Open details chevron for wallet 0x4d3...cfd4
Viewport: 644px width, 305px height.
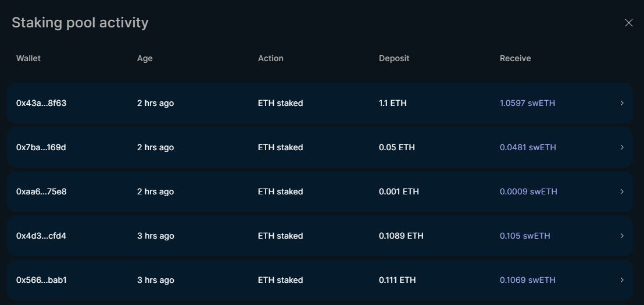click(622, 236)
